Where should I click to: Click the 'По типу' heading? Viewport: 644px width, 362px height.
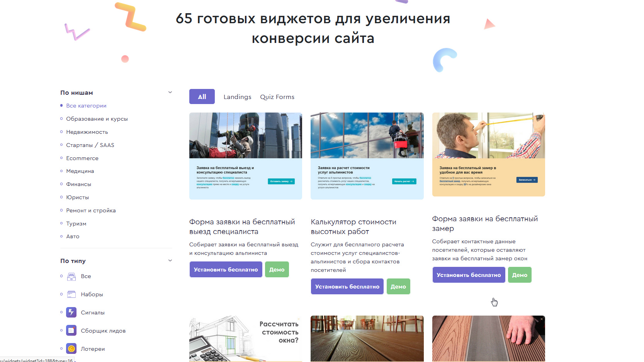pos(73,261)
